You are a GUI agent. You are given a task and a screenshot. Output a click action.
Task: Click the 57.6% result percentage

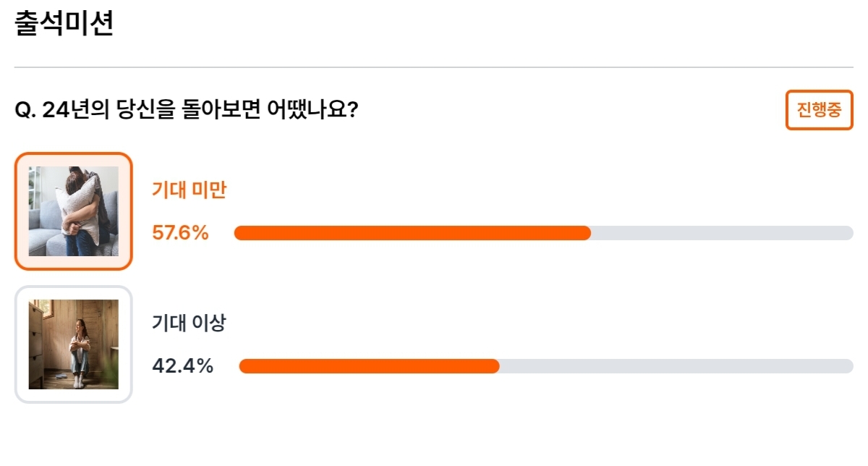click(180, 233)
